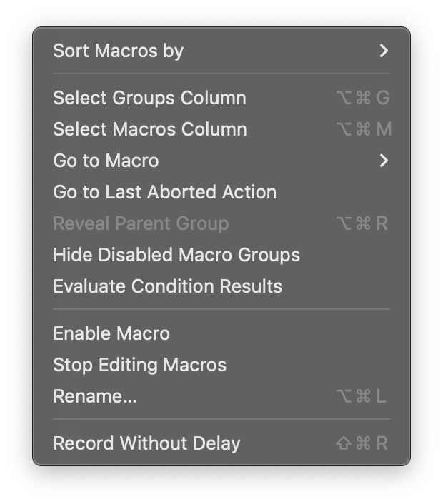Click the ⌥⌘G shortcut hint
This screenshot has height=504, width=443.
pos(362,98)
